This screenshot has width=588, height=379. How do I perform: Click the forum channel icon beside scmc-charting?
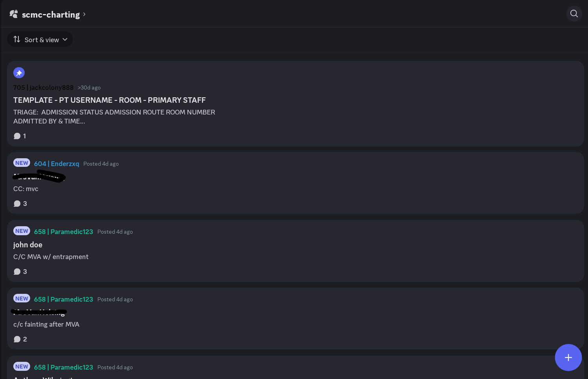coord(14,14)
